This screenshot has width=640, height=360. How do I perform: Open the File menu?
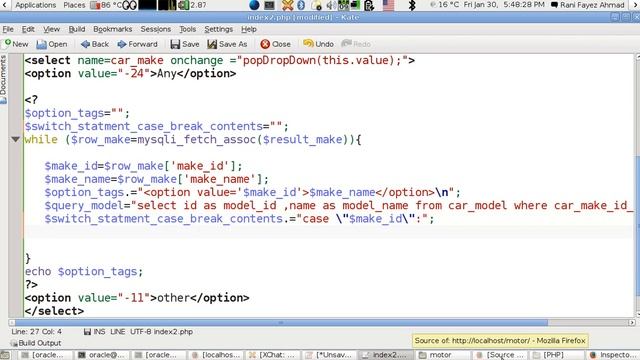pos(8,29)
